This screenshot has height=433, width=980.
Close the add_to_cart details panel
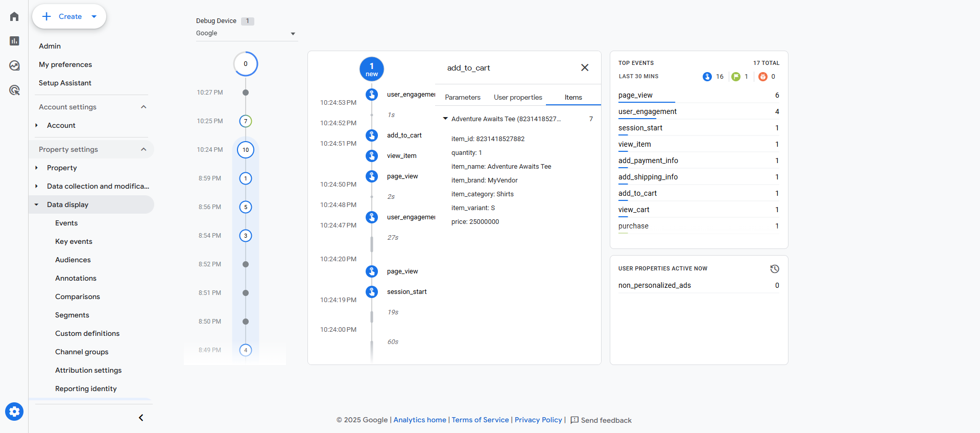pos(585,67)
